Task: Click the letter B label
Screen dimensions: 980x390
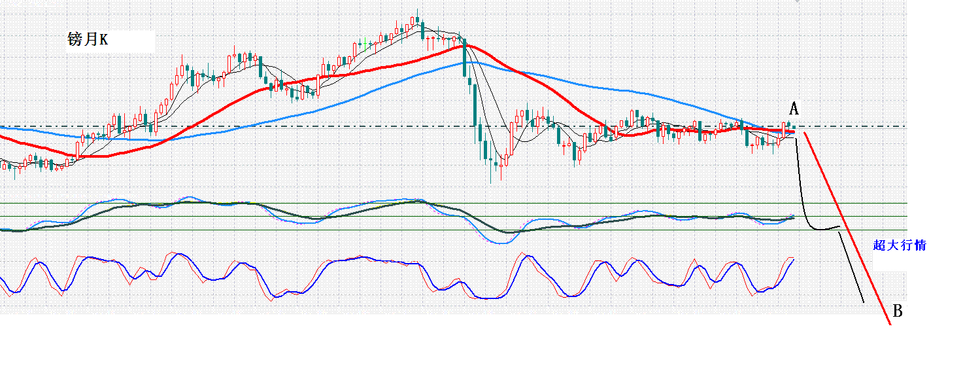Action: tap(898, 311)
